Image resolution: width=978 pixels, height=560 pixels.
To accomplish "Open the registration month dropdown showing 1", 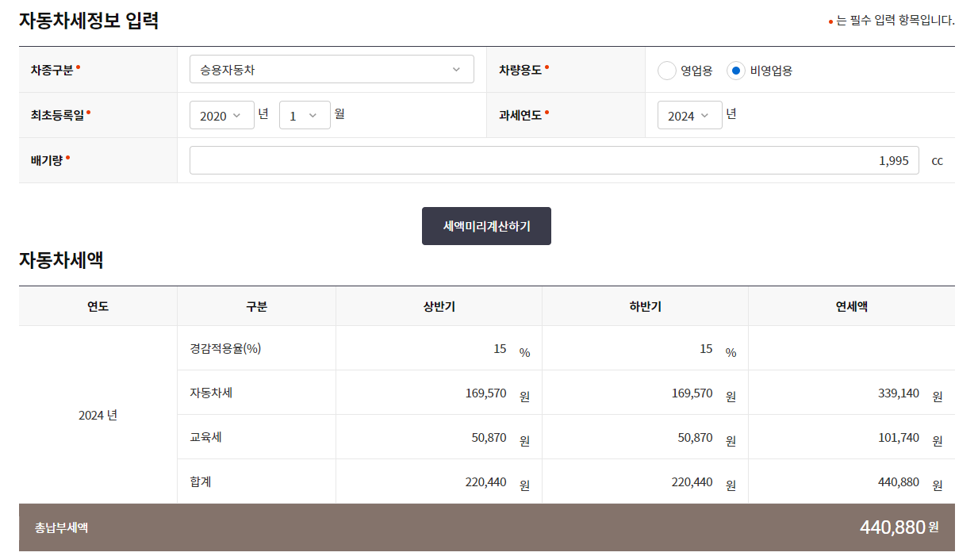I will click(305, 114).
